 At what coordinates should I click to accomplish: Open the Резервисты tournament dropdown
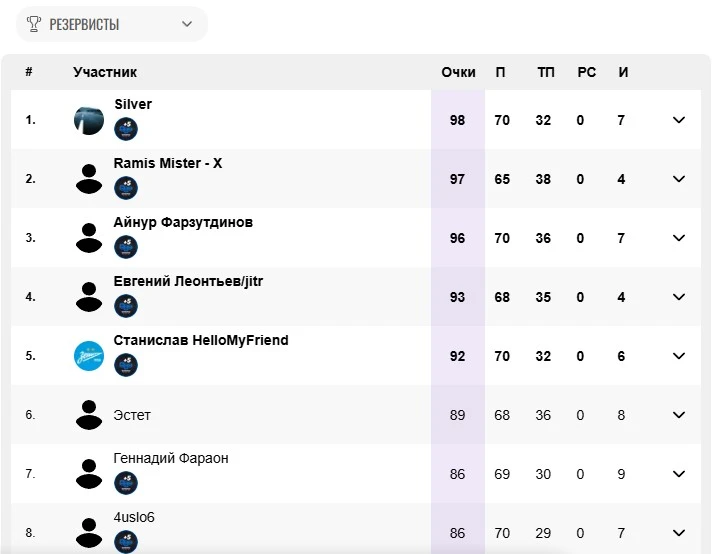pos(112,24)
